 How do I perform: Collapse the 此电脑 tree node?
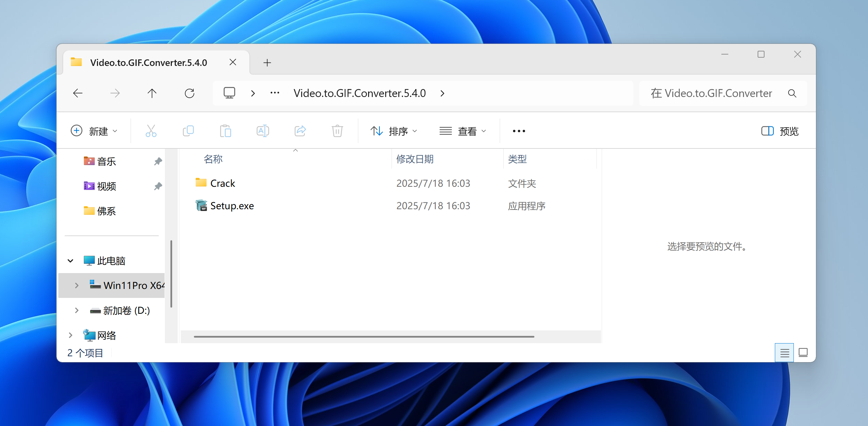point(70,261)
